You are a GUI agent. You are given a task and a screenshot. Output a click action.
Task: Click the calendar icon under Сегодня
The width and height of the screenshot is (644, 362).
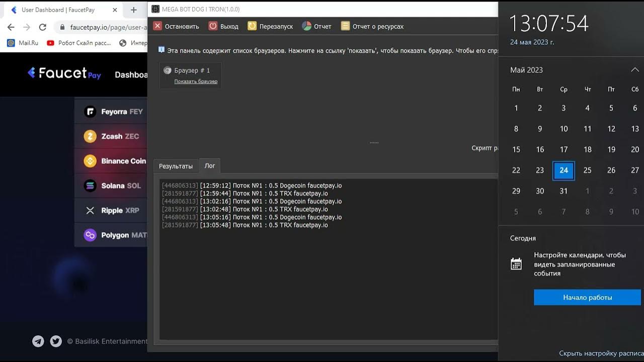click(x=516, y=263)
